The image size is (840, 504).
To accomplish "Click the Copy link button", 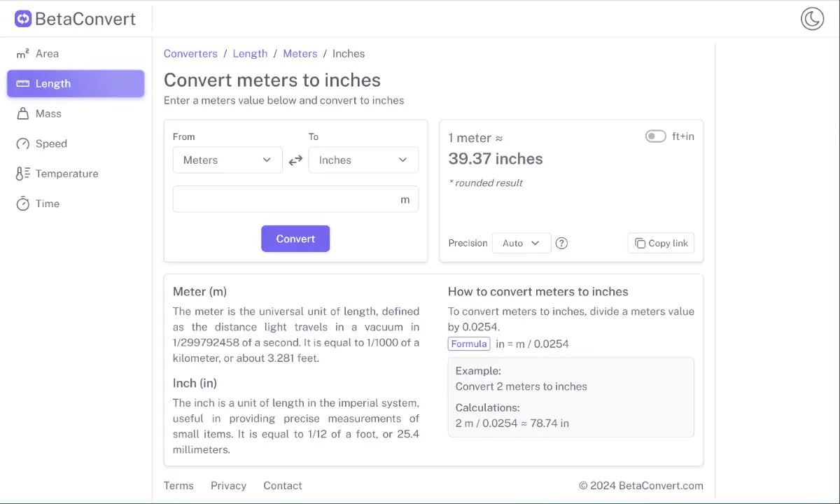I will [x=661, y=244].
